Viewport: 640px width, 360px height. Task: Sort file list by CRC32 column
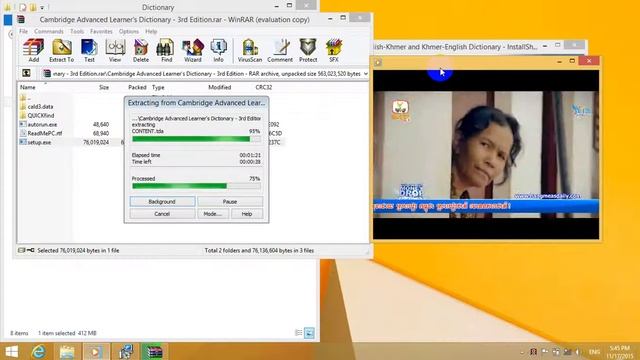coord(264,87)
